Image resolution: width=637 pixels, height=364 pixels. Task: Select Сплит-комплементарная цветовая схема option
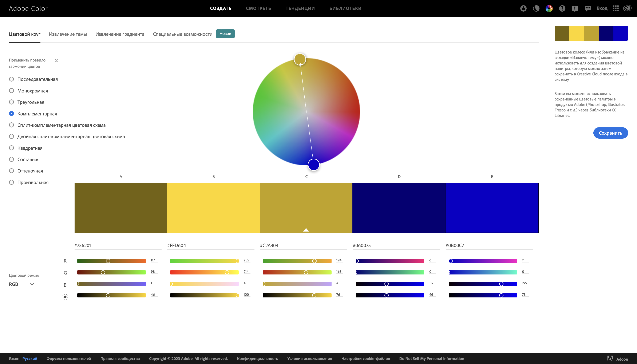click(57, 125)
